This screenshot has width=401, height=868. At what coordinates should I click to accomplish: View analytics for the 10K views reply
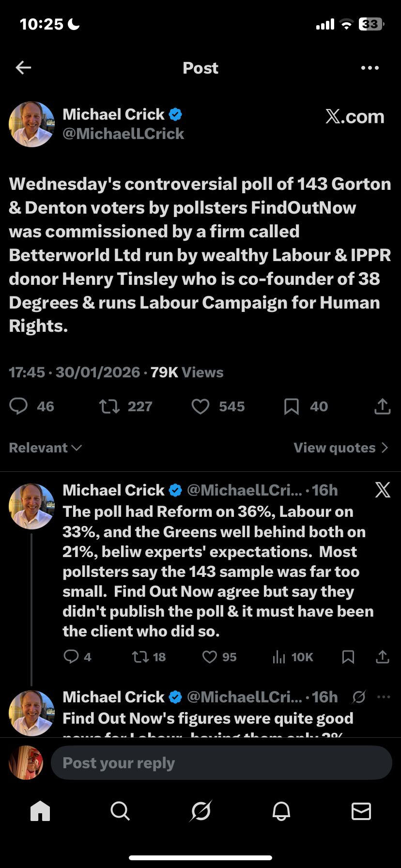279,657
